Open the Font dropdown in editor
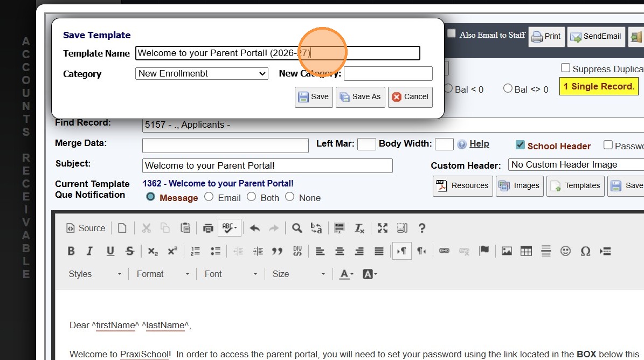The height and width of the screenshot is (360, 644). point(231,274)
